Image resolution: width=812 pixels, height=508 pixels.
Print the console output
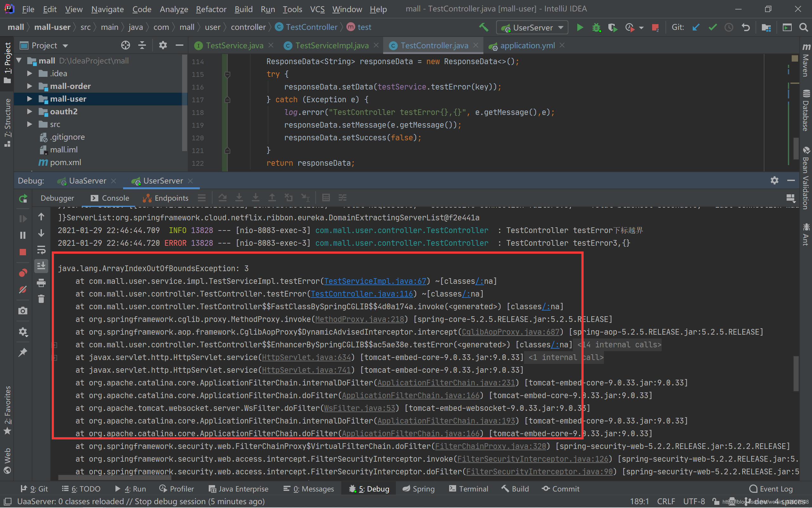click(x=41, y=283)
